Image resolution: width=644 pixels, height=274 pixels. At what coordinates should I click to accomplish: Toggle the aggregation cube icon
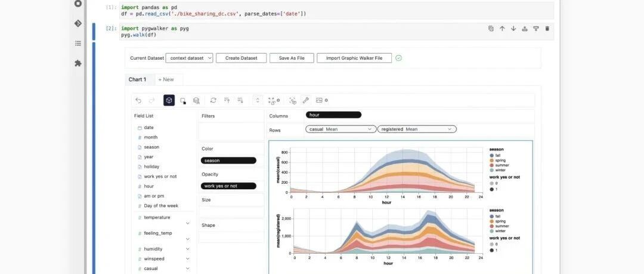pyautogui.click(x=169, y=100)
